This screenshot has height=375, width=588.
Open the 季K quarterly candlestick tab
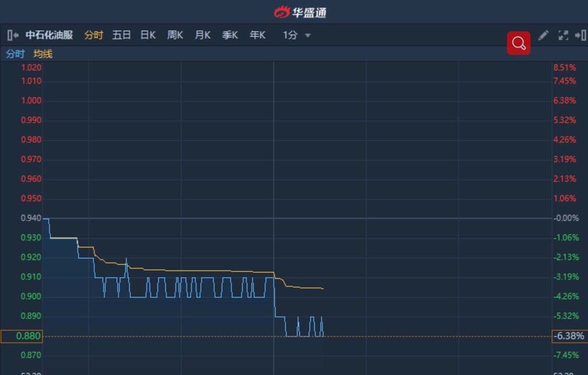coord(230,35)
